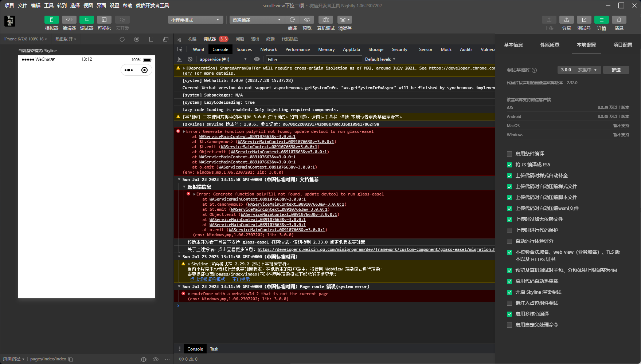Uncheck 上传代码时样式自动补全
The height and width of the screenshot is (364, 641).
(509, 176)
